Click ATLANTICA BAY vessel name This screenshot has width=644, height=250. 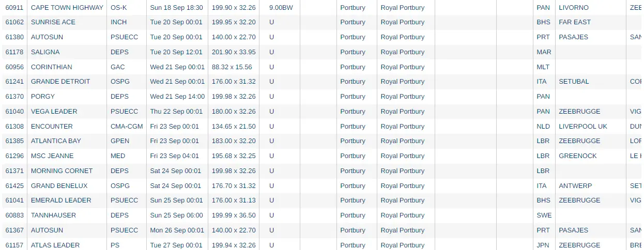coord(56,141)
